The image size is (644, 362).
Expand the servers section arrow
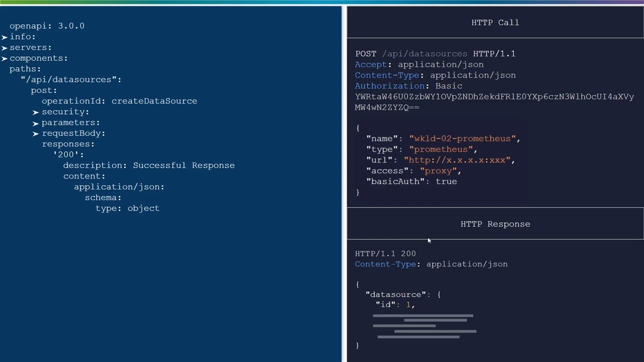tap(5, 48)
